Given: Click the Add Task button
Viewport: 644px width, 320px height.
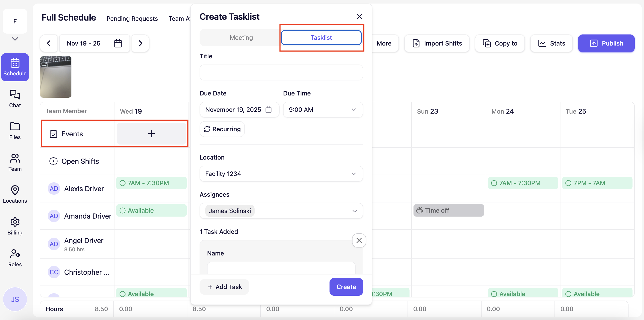Looking at the screenshot, I should tap(224, 287).
